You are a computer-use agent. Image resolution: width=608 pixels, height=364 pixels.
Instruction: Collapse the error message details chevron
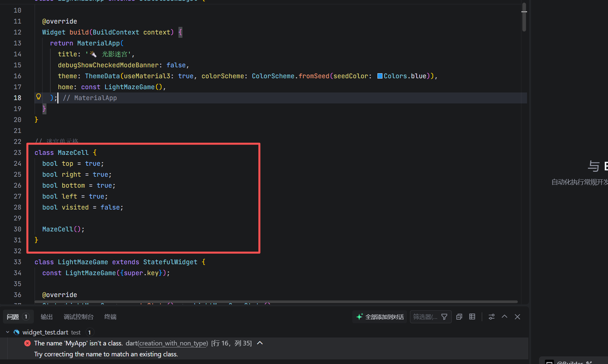(260, 343)
